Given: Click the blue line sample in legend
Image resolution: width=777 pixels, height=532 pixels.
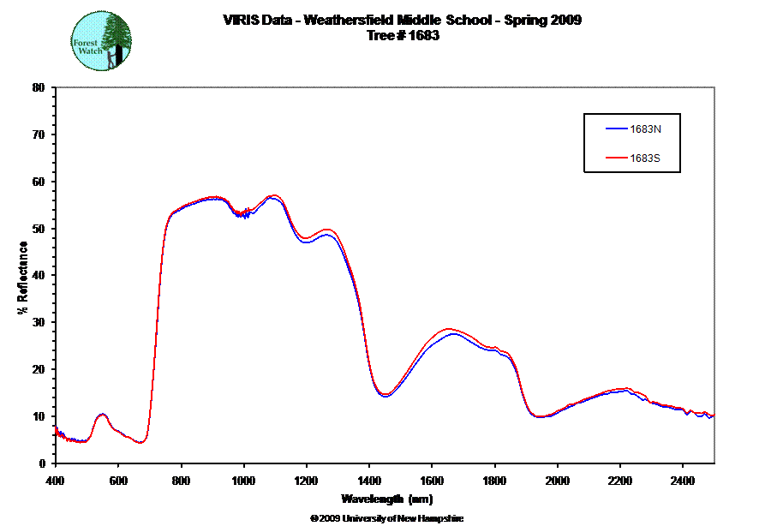Looking at the screenshot, I should [617, 129].
